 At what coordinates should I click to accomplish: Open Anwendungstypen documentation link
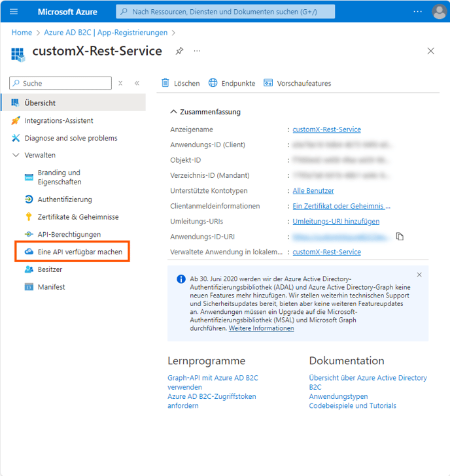338,396
